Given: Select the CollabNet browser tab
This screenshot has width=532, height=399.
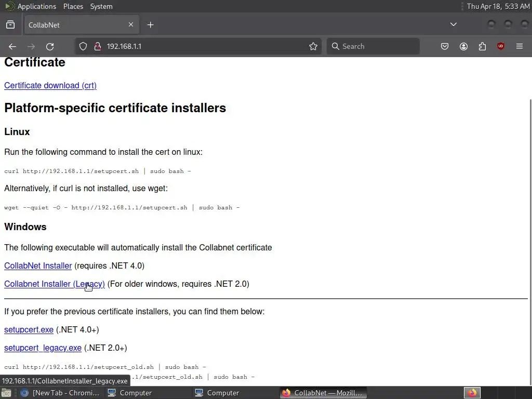Looking at the screenshot, I should pyautogui.click(x=82, y=25).
